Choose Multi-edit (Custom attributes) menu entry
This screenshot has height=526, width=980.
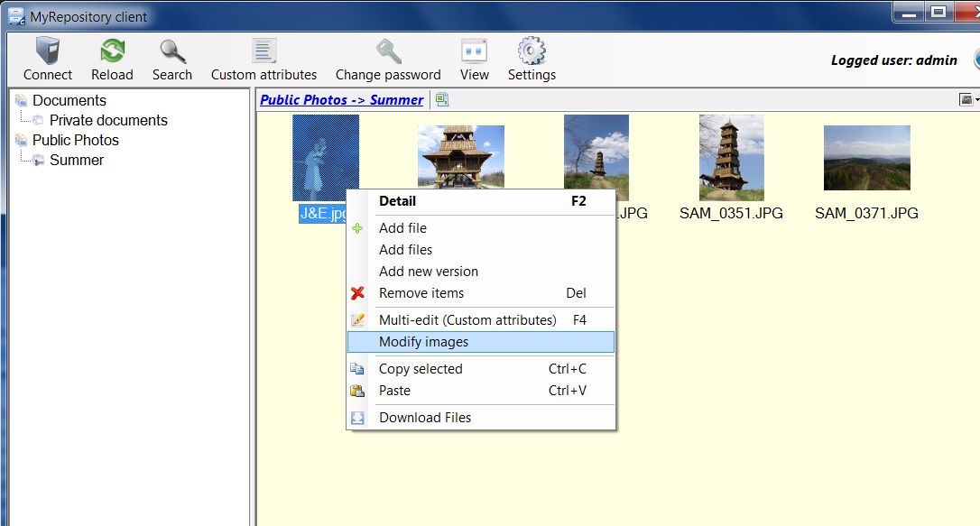click(481, 320)
